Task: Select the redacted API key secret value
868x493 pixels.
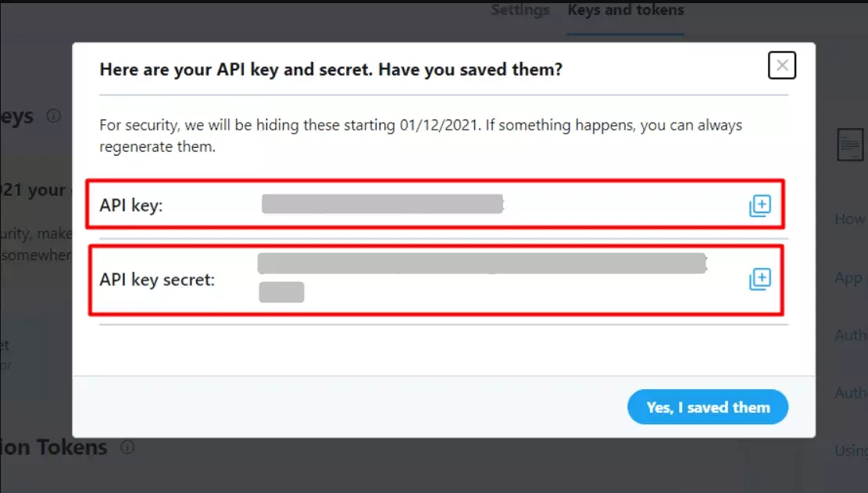Action: pos(482,277)
